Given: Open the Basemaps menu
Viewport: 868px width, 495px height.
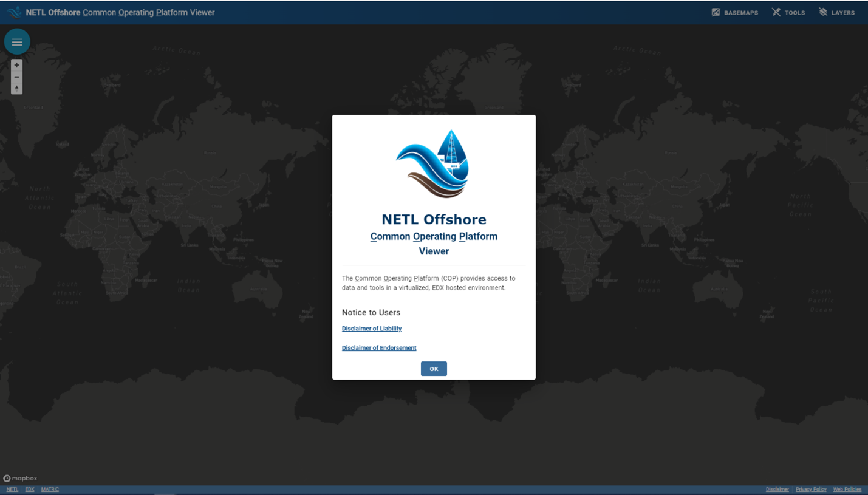Looking at the screenshot, I should [x=735, y=12].
